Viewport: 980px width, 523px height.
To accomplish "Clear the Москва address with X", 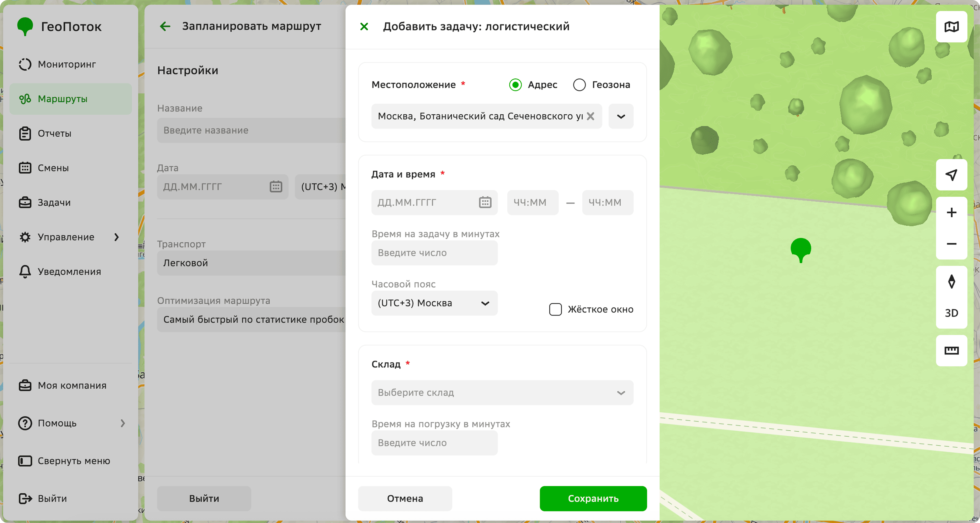I will tap(590, 116).
